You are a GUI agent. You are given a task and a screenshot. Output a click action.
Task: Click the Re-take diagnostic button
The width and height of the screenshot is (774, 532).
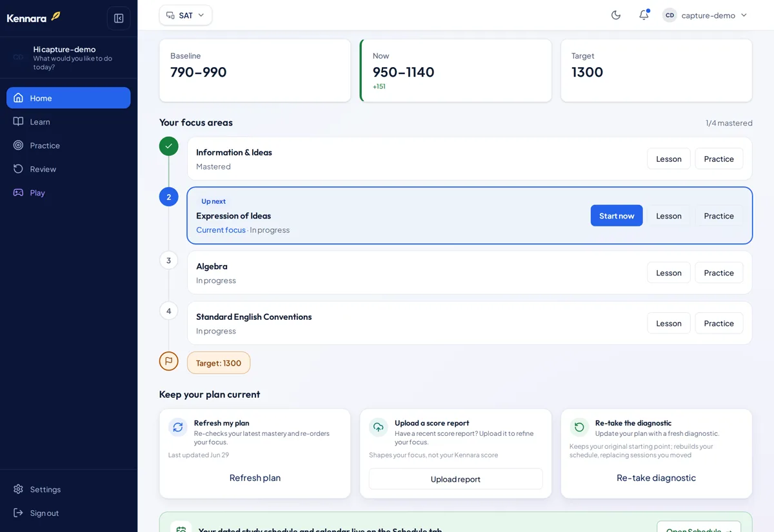(656, 478)
